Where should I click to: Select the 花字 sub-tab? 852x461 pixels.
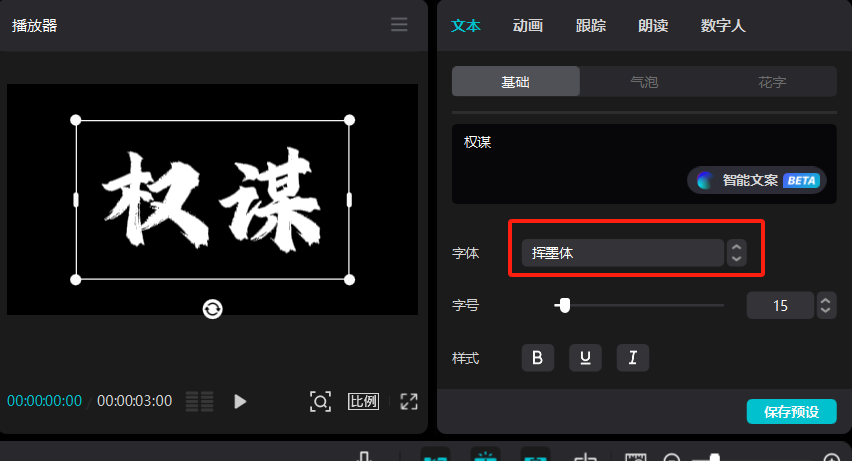tap(772, 82)
